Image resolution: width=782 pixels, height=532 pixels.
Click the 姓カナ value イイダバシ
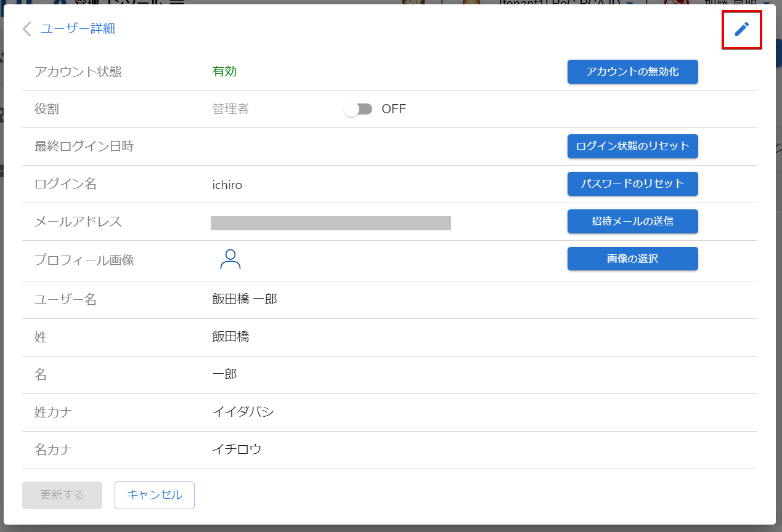coord(243,412)
